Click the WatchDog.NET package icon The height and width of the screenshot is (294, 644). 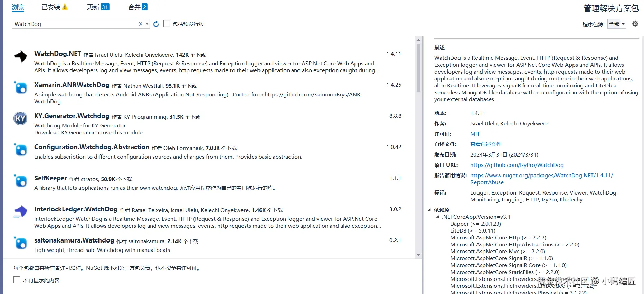(x=20, y=56)
